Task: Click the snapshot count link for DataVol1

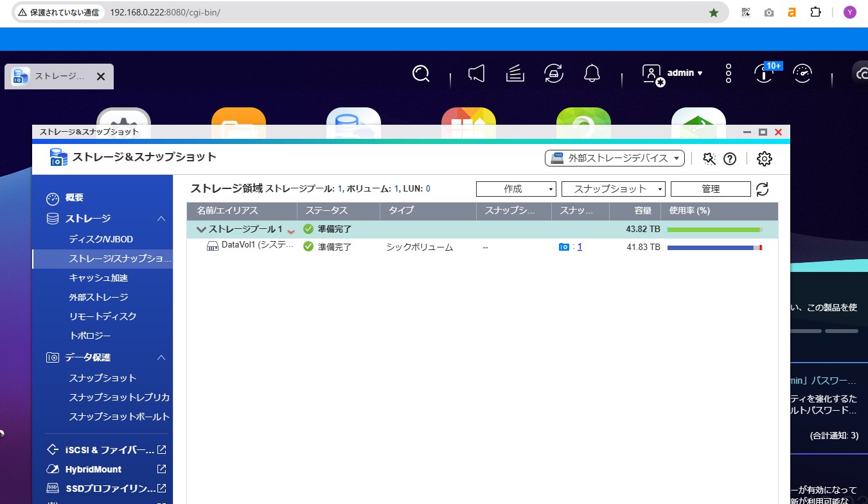Action: tap(580, 247)
